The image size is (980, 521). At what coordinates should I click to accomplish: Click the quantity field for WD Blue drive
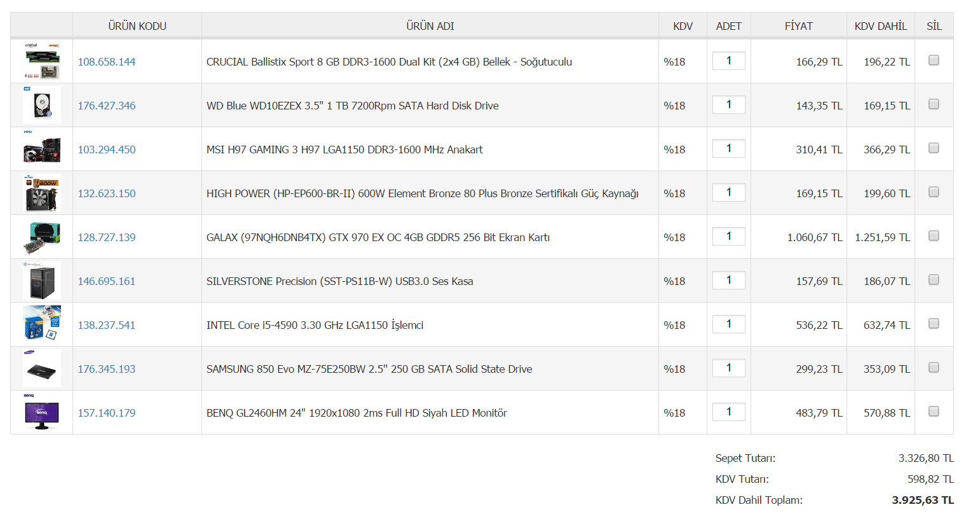click(728, 104)
